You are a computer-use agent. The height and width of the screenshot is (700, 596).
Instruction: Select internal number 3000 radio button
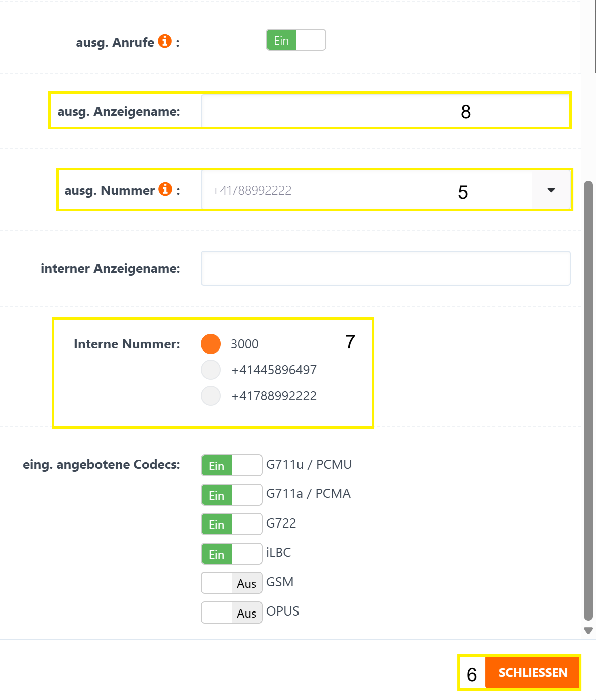point(211,344)
